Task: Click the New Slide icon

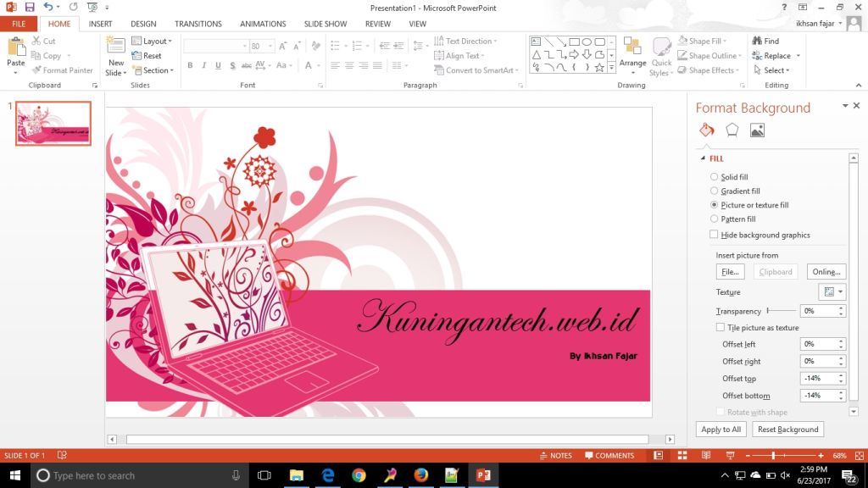Action: [x=115, y=47]
